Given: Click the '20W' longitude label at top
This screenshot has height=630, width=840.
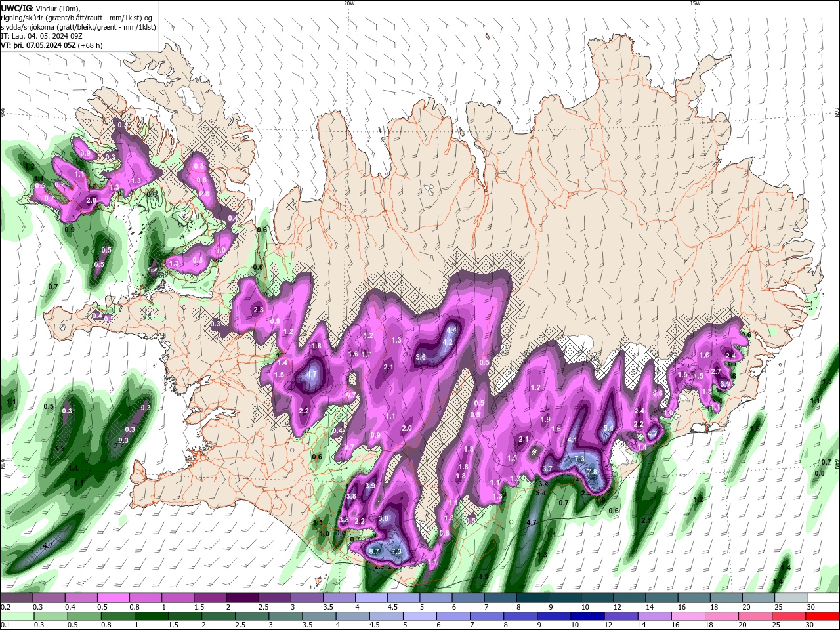Looking at the screenshot, I should tap(349, 3).
